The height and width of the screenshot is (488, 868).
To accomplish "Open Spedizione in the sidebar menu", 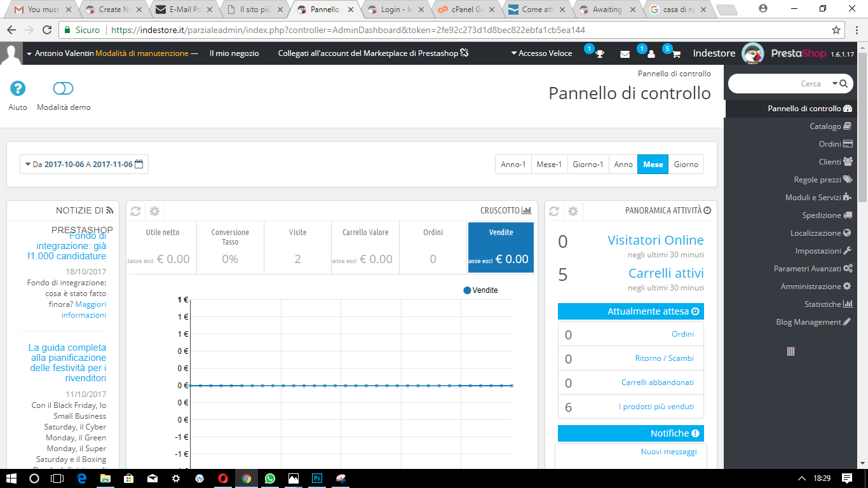I will tap(827, 215).
